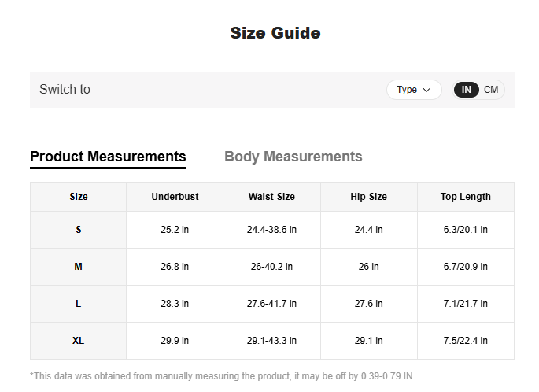Click the 25.2 in underbust value
The image size is (539, 392).
click(x=175, y=230)
